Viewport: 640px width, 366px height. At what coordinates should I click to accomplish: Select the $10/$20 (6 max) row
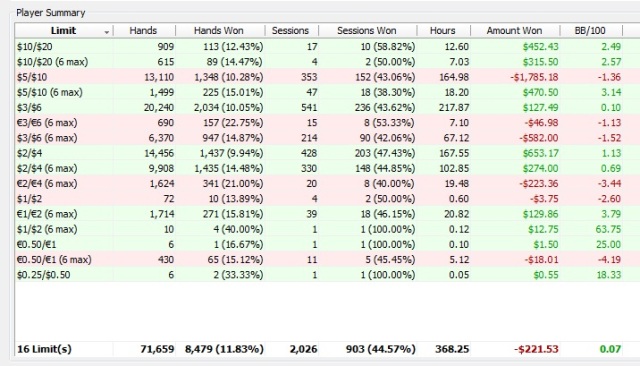coord(327,62)
